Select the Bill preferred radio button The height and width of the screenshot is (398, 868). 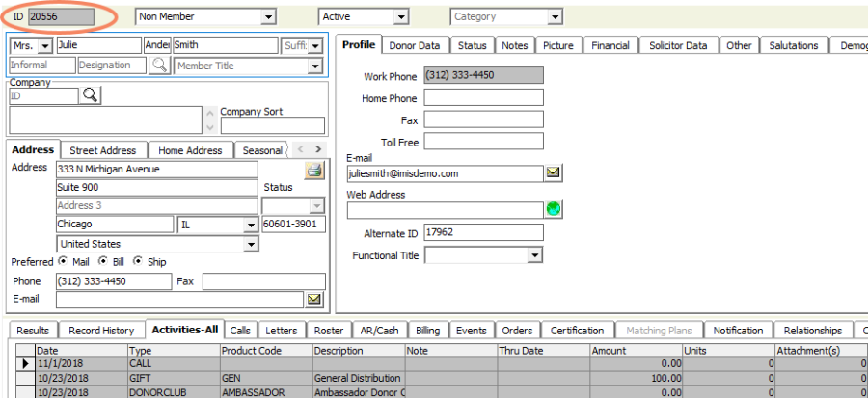[104, 261]
